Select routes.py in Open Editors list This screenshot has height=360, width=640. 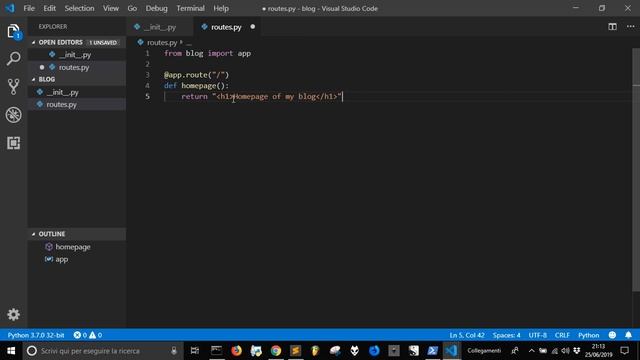pyautogui.click(x=77, y=67)
